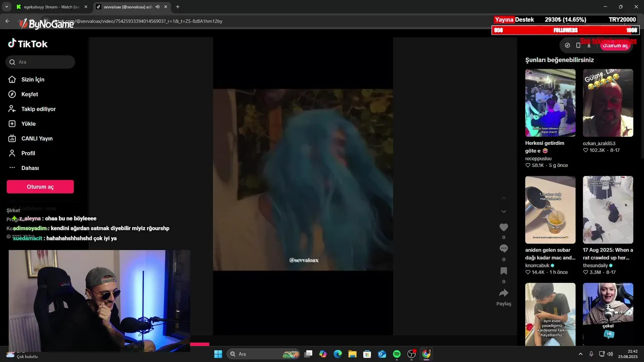Click the Windows taskbar search box
This screenshot has width=644, height=362.
click(x=263, y=354)
